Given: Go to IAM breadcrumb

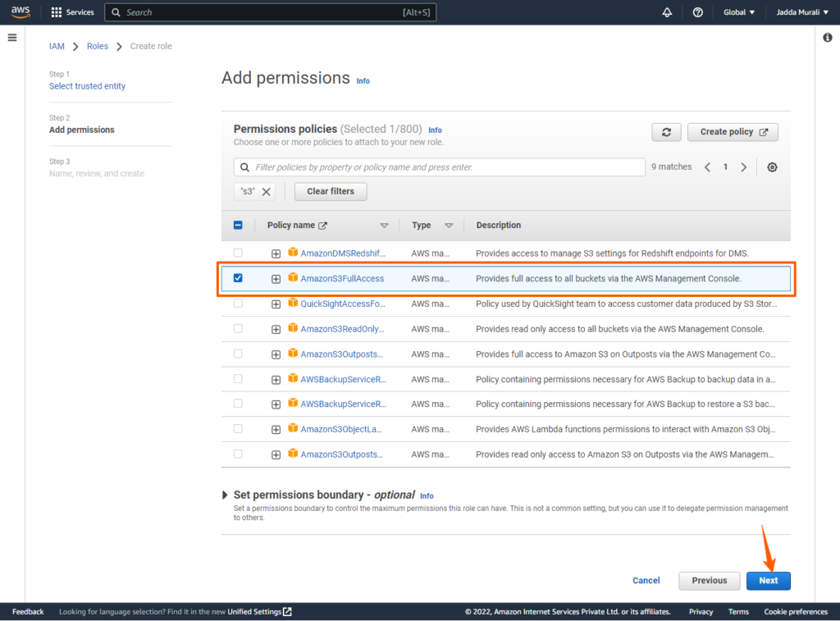Looking at the screenshot, I should click(x=57, y=46).
